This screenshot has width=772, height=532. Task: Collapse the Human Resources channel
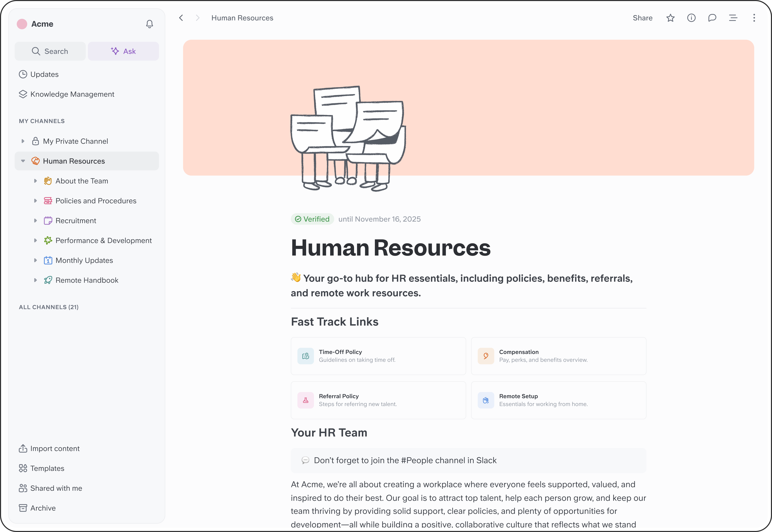(23, 161)
